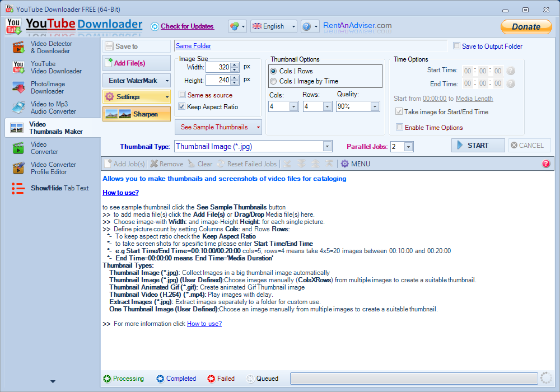
Task: Click the Media Length link
Action: click(474, 99)
